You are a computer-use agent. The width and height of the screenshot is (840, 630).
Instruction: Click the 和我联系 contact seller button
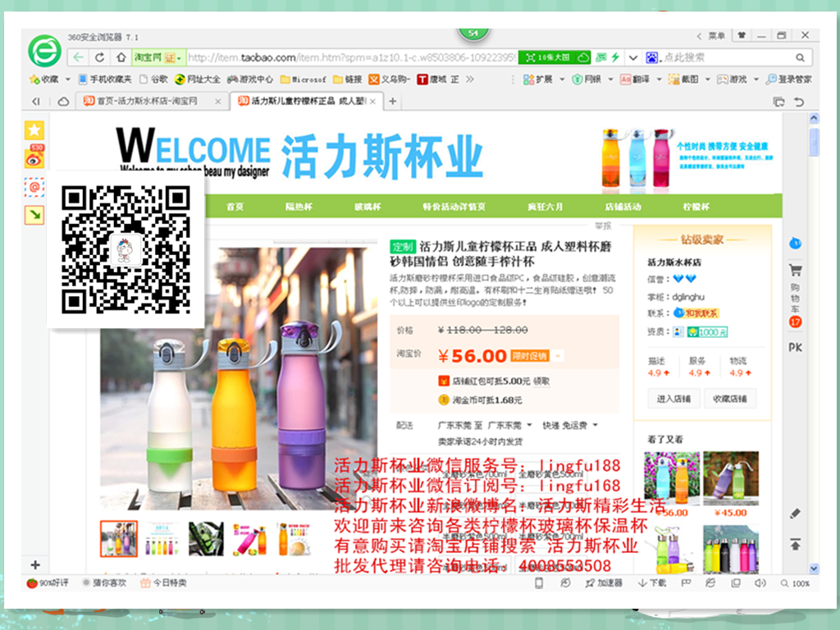pos(696,313)
